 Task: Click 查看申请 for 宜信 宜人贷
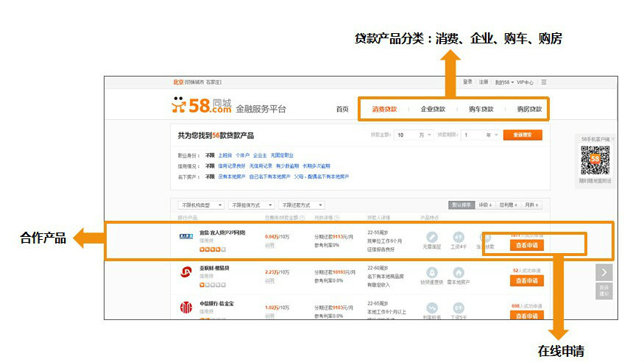[x=527, y=246]
